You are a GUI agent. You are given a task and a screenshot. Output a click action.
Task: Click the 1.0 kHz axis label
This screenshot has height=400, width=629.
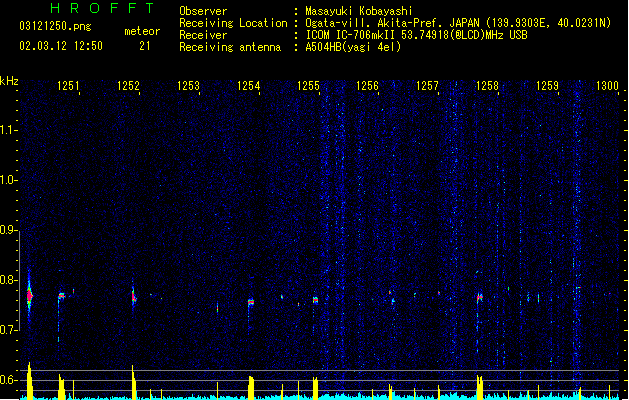pos(8,180)
